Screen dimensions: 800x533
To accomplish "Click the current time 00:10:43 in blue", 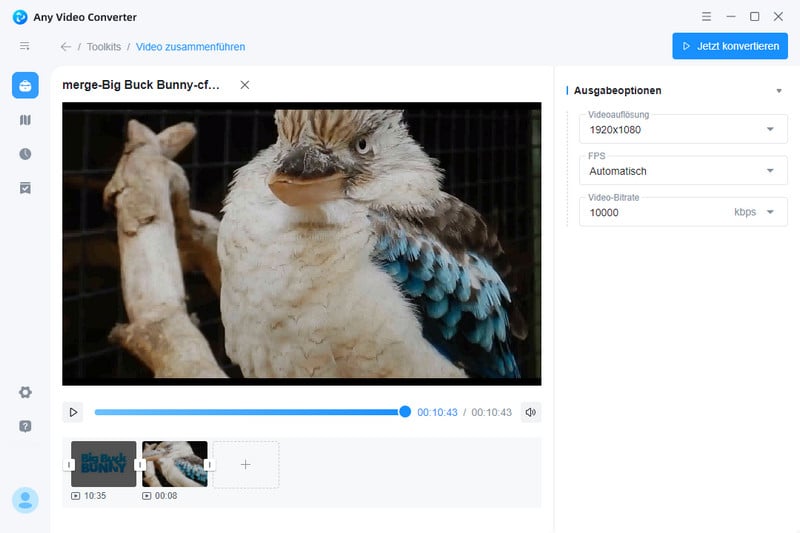I will (437, 412).
